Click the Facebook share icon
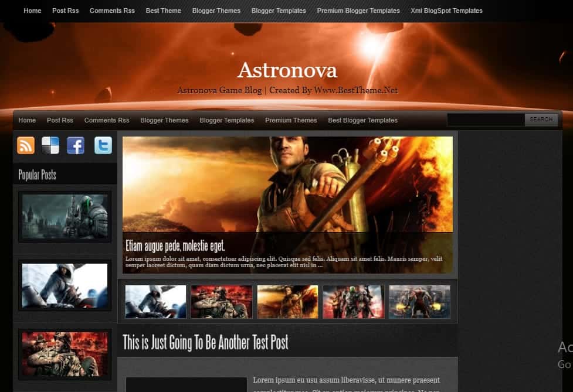Screen dimensions: 573x392 pos(76,145)
